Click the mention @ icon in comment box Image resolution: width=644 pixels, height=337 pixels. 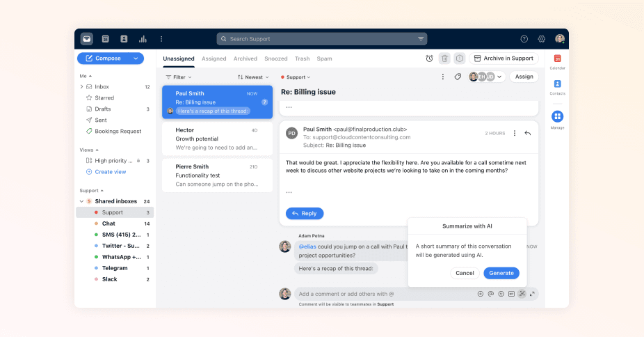(x=491, y=294)
